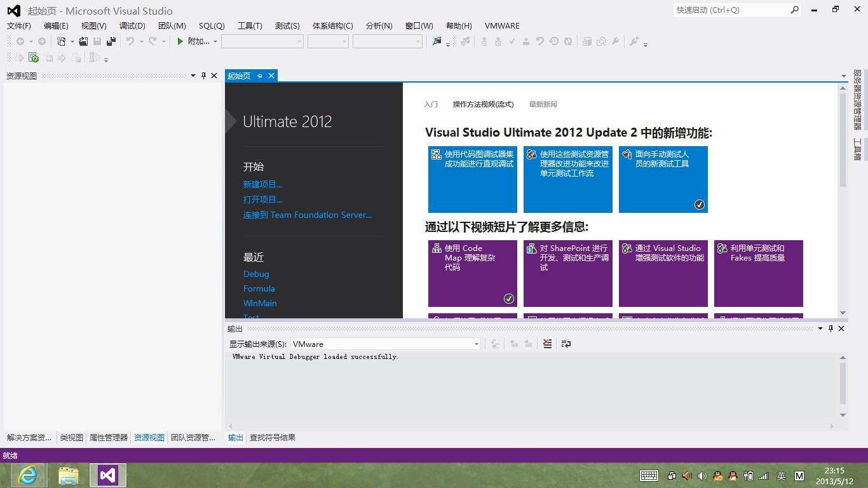This screenshot has width=868, height=488.
Task: Open the solution configurations combo box
Action: tap(262, 41)
